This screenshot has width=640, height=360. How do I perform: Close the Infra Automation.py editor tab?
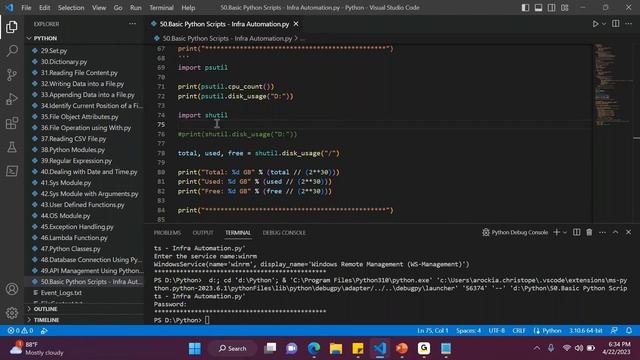(x=296, y=24)
